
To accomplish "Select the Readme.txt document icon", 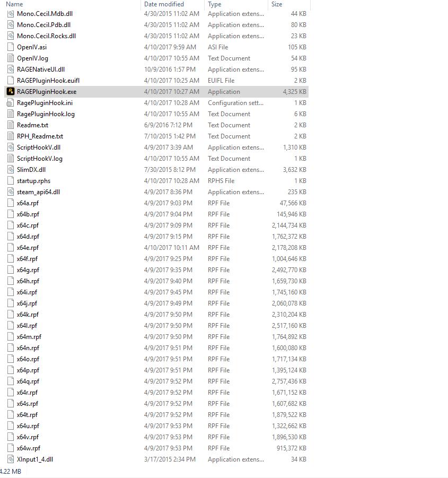I will 11,125.
